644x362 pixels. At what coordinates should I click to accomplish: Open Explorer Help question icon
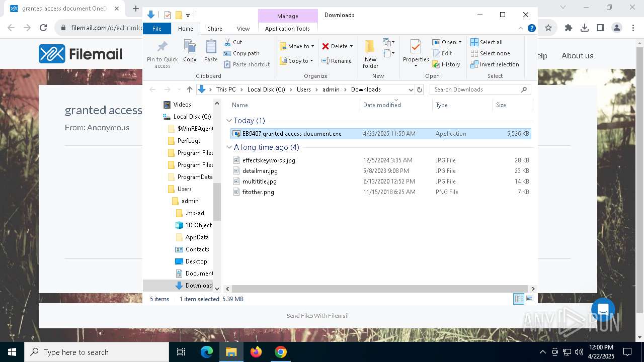(531, 28)
